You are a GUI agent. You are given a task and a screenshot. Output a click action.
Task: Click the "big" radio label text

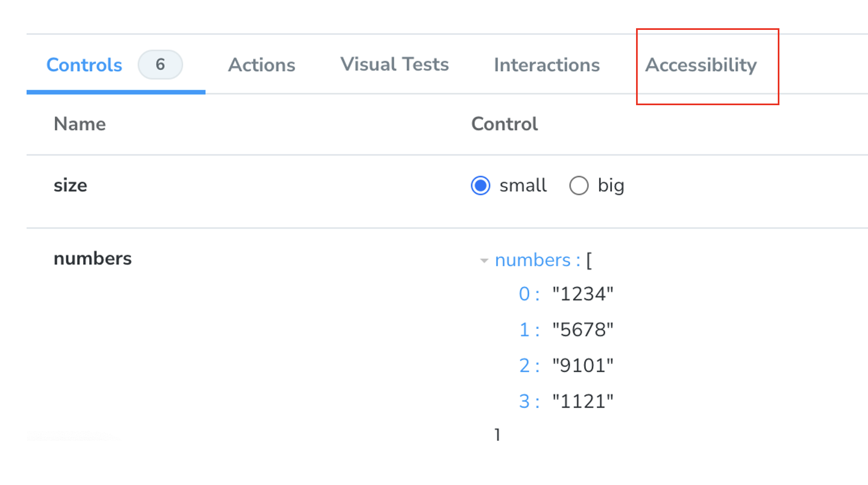point(611,185)
